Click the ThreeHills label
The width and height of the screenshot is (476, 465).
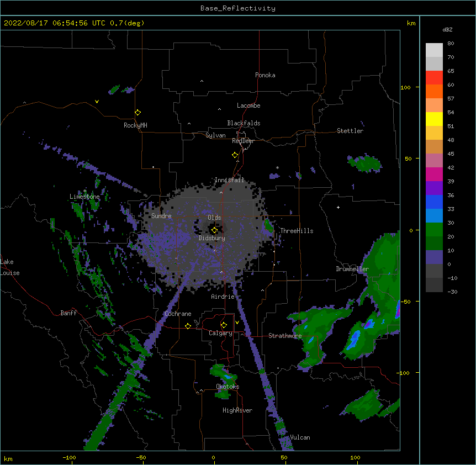(297, 231)
